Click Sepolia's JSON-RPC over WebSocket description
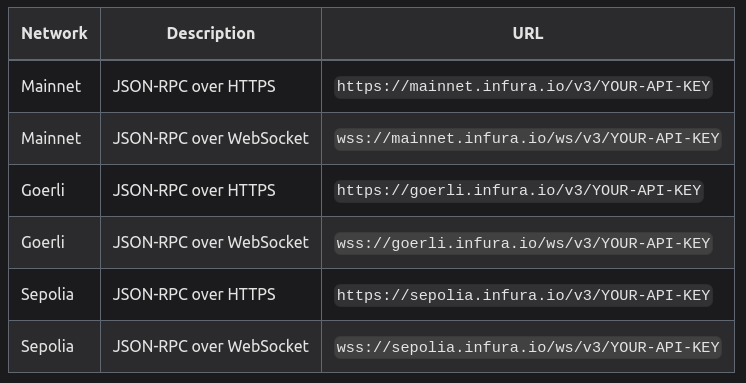This screenshot has height=383, width=746. (x=211, y=347)
